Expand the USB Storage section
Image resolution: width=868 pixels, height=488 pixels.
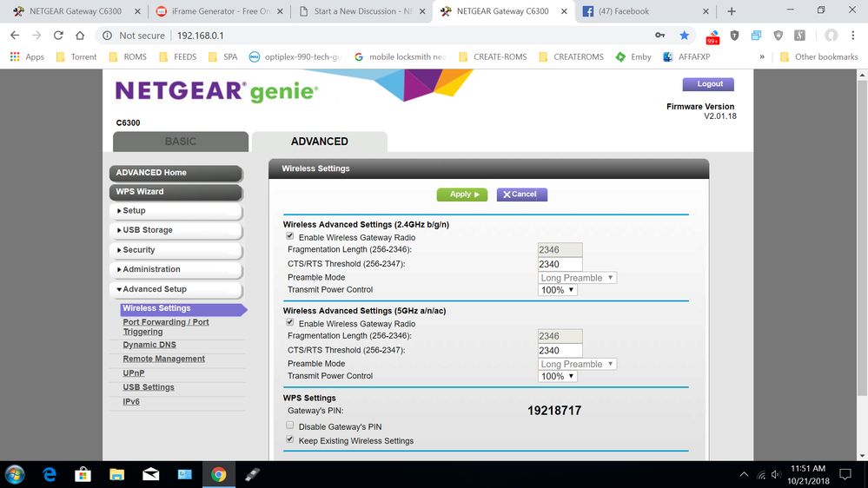click(176, 230)
